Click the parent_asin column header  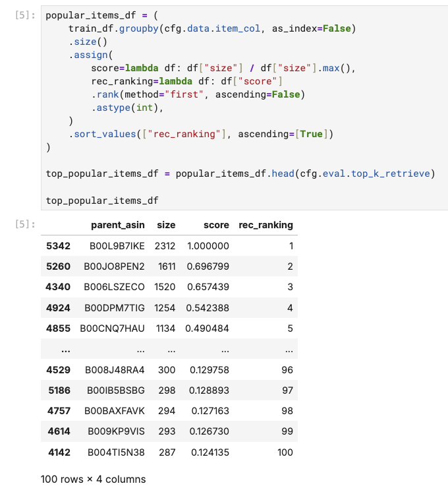pyautogui.click(x=118, y=226)
